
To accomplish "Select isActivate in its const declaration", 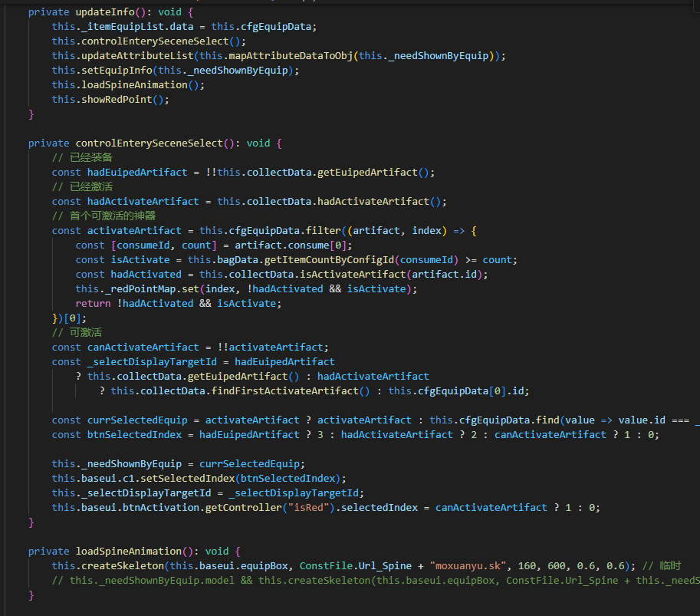I will click(x=140, y=260).
